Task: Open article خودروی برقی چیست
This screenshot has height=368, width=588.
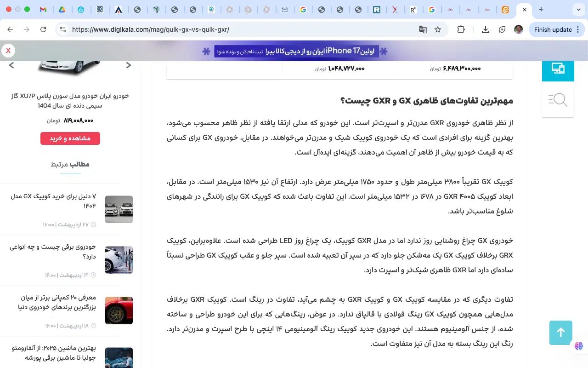Action: click(x=53, y=252)
